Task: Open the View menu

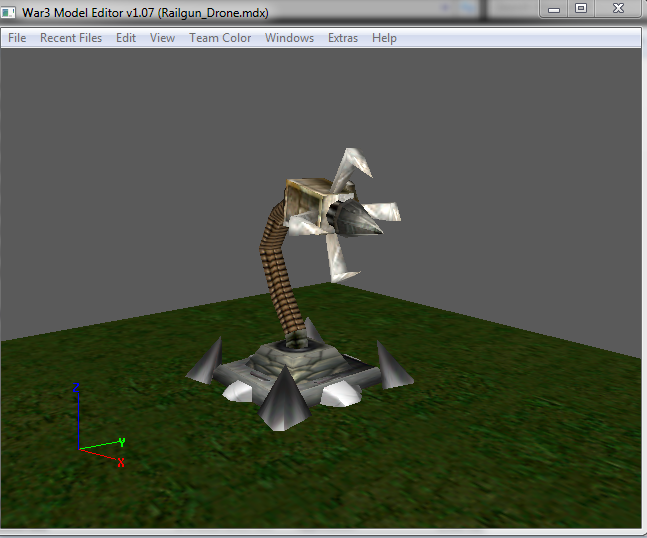Action: point(163,38)
